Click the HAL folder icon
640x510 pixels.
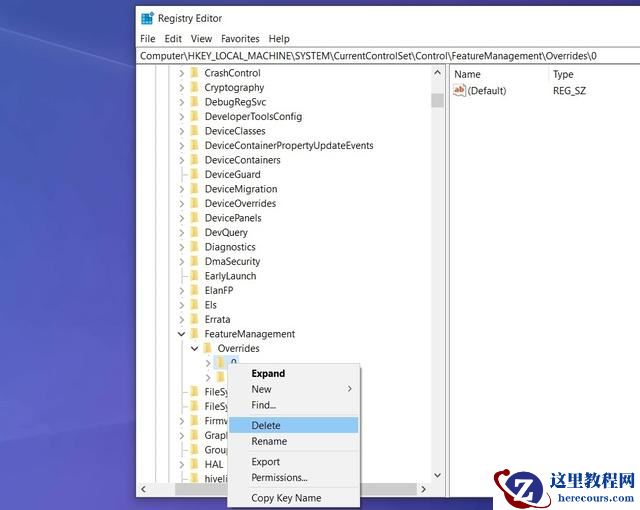pos(195,464)
